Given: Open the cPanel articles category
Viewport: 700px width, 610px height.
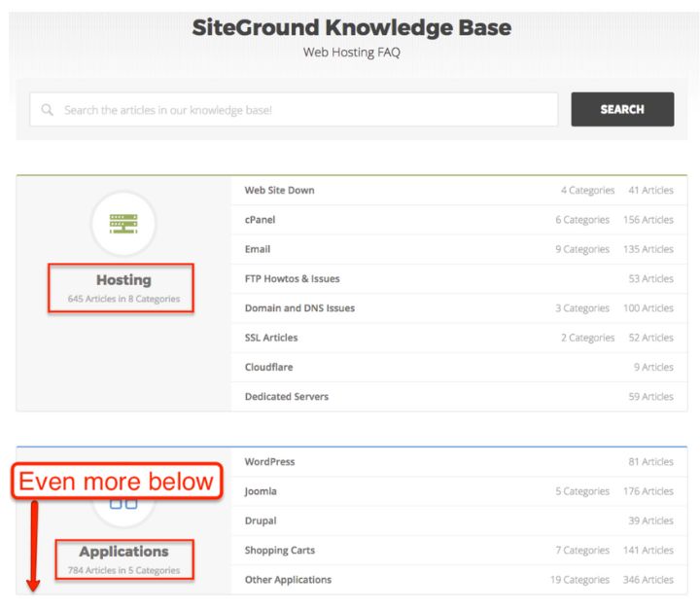Looking at the screenshot, I should tap(260, 220).
